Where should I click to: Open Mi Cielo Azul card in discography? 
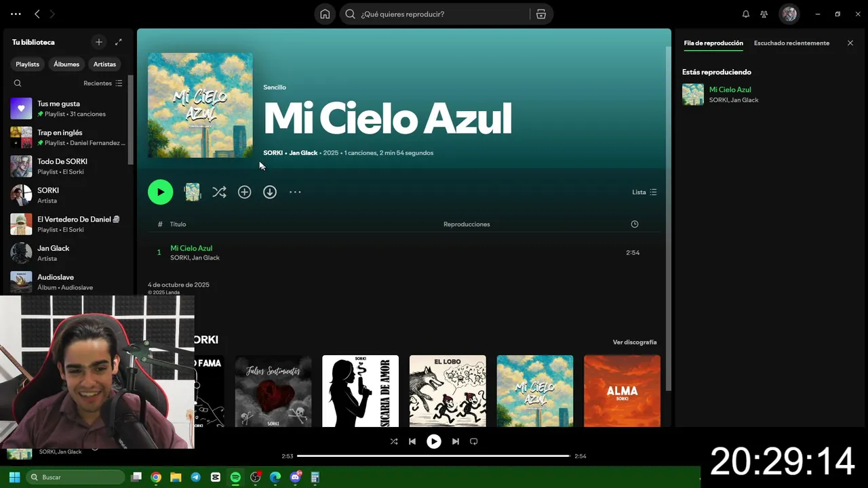pyautogui.click(x=535, y=391)
